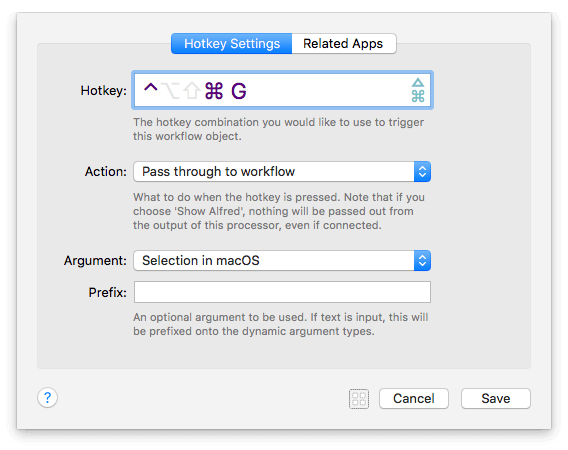Click the dimmed Shift arrow symbol
Screen dimensions: 568x450
click(x=192, y=91)
